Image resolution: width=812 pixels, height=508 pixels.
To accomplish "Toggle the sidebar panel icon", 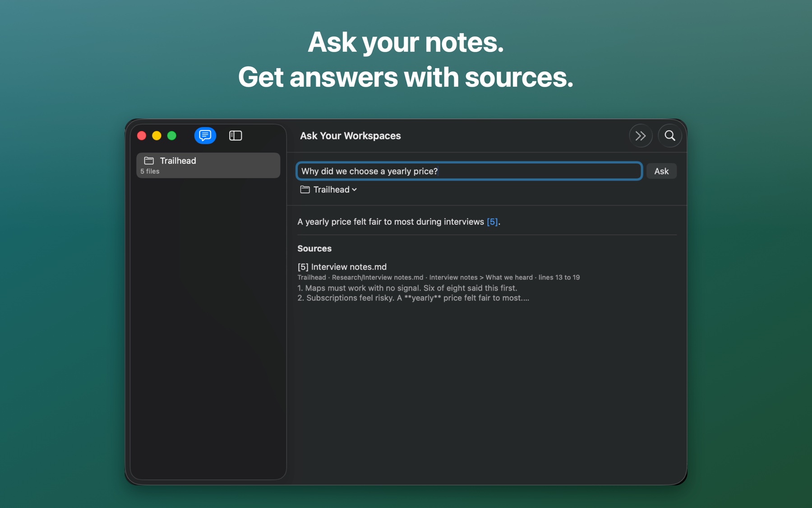I will pyautogui.click(x=235, y=135).
